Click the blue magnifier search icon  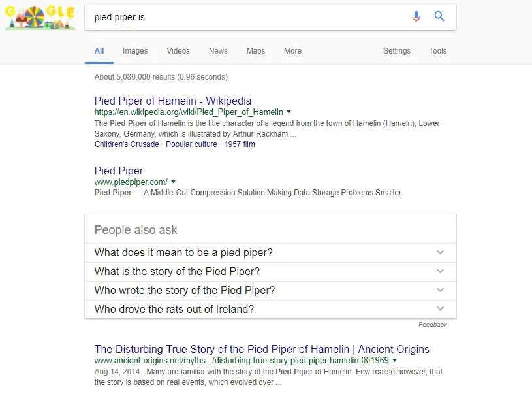pos(439,16)
